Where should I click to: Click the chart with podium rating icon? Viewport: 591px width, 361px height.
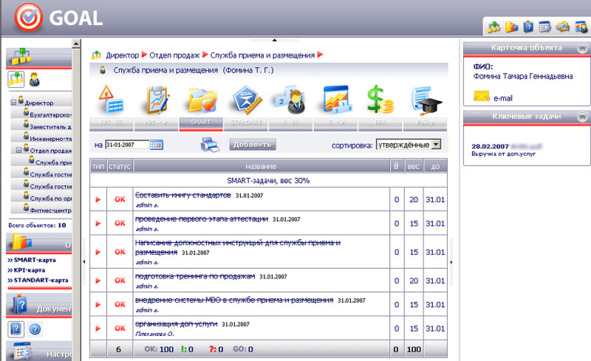point(337,99)
